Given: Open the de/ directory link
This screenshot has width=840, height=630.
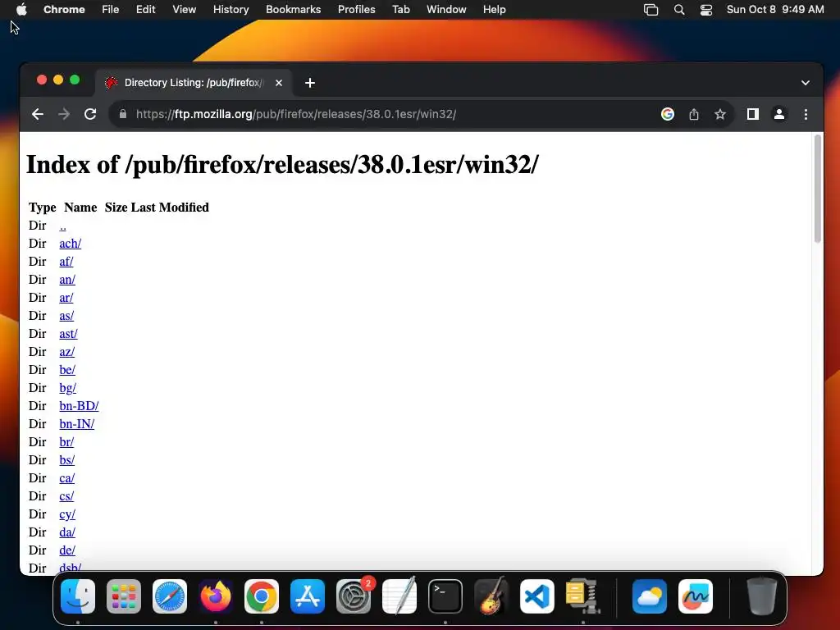Looking at the screenshot, I should pyautogui.click(x=67, y=550).
